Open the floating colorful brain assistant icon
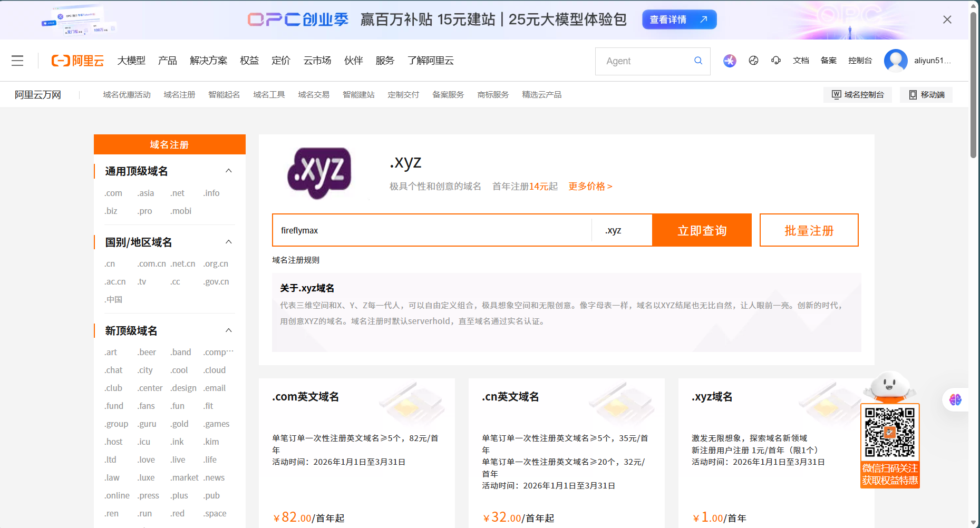 (x=955, y=400)
